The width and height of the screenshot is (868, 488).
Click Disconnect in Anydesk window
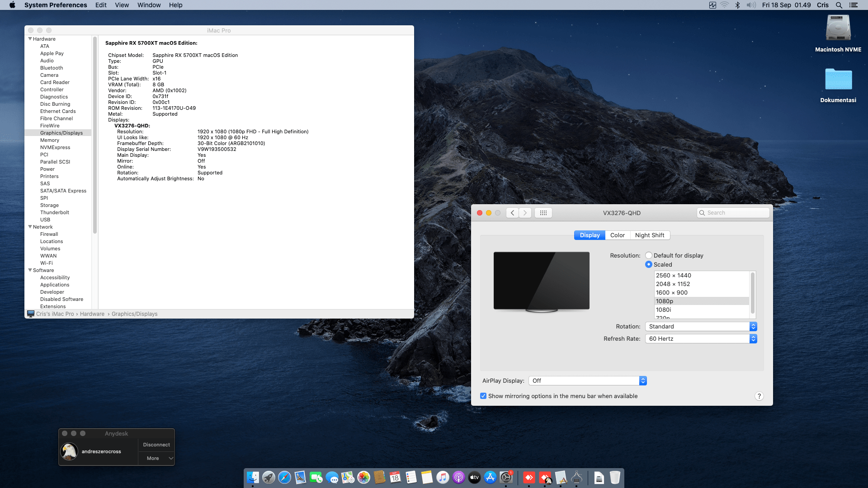tap(156, 445)
